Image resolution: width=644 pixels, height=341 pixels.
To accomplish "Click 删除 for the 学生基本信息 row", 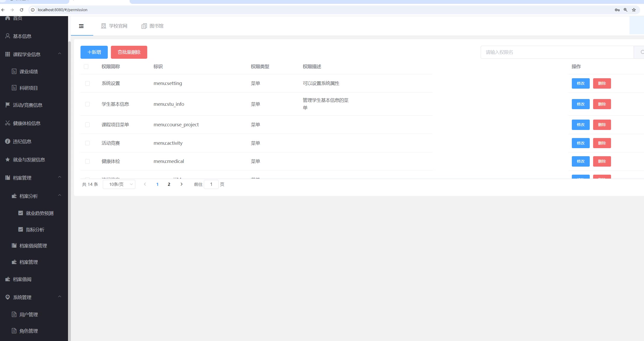I will [x=602, y=104].
